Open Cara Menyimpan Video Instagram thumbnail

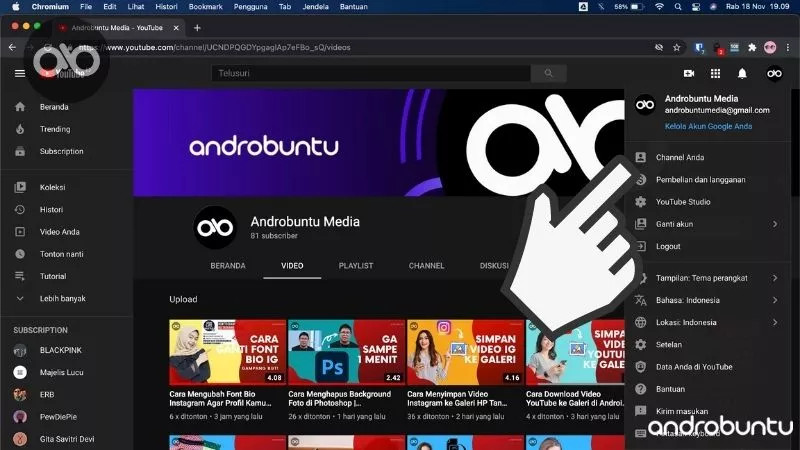click(x=465, y=352)
